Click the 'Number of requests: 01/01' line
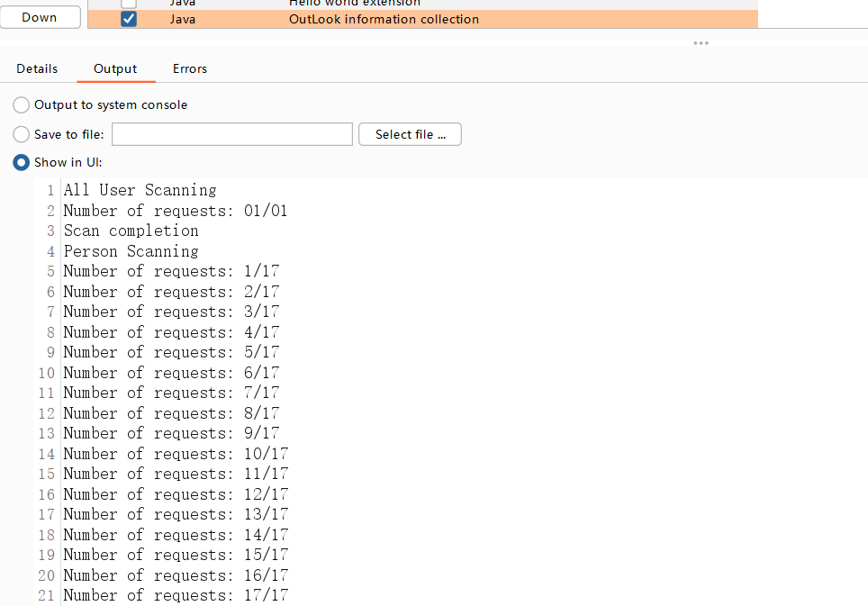The height and width of the screenshot is (606, 868). click(x=175, y=211)
